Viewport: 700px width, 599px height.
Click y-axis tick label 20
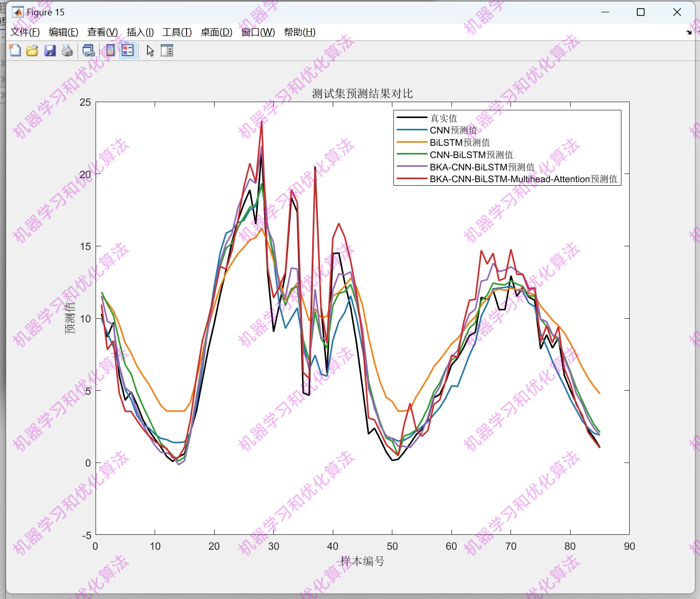(85, 175)
